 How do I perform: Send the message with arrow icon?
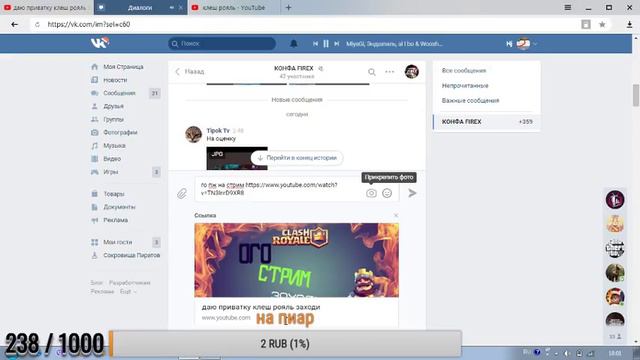tap(412, 193)
